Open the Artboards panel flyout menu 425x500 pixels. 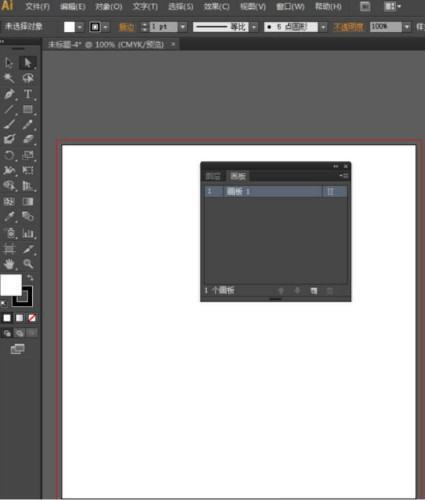point(344,176)
